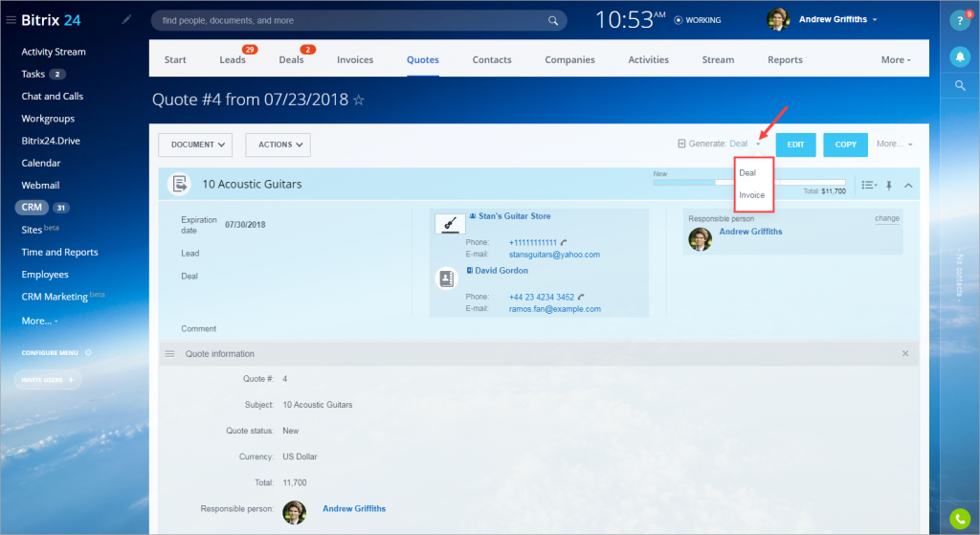Screen dimensions: 980x535
Task: Click Andrew Griffiths avatar in top bar
Action: (x=778, y=19)
